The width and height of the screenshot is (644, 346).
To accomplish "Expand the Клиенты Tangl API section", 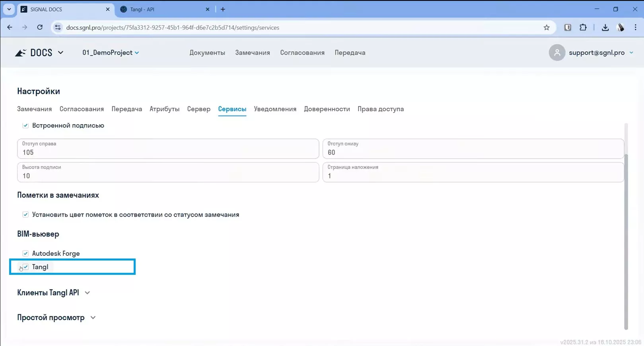I will [87, 293].
